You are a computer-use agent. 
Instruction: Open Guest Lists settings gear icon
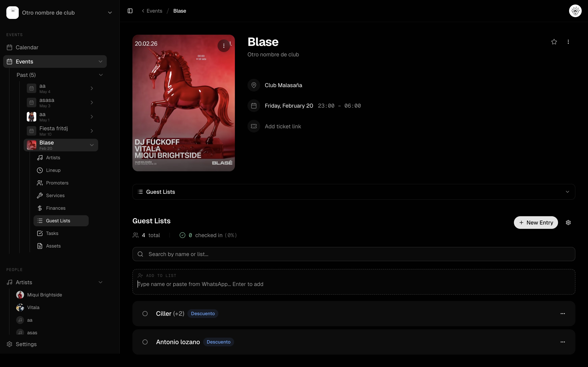[x=568, y=223]
